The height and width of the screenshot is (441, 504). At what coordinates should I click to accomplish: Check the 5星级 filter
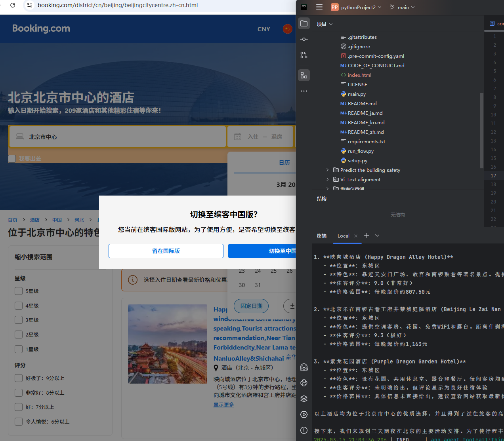(x=19, y=291)
